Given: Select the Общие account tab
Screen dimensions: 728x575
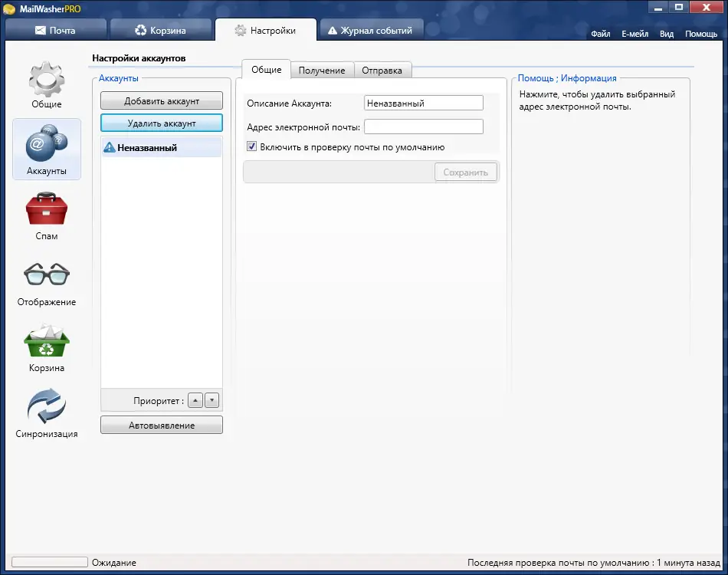Looking at the screenshot, I should coord(267,70).
